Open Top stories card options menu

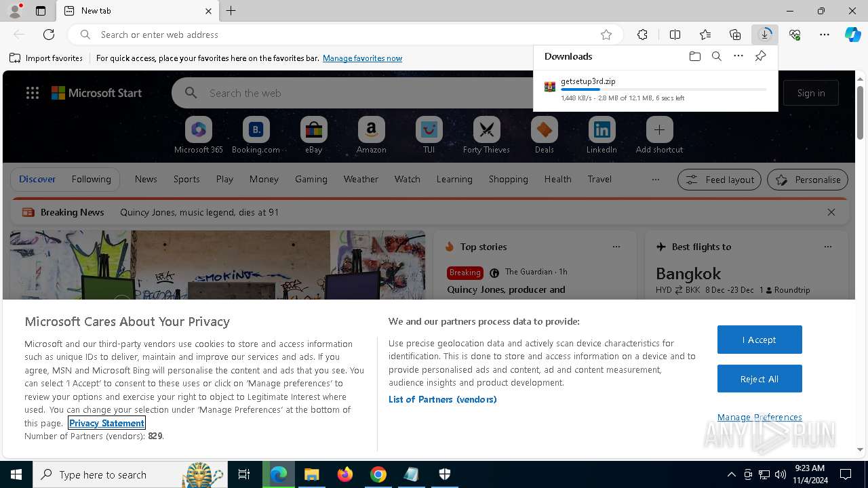click(x=616, y=247)
